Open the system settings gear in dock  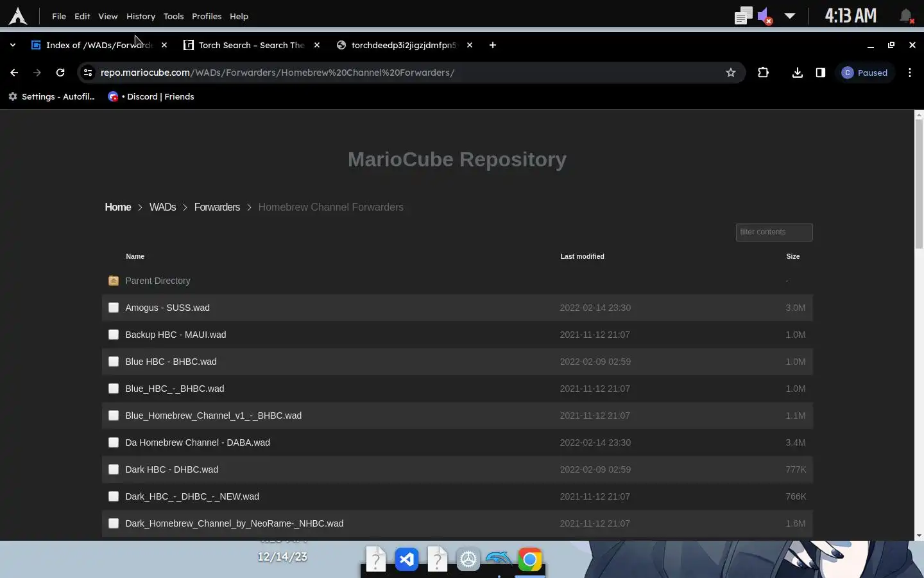coord(468,560)
